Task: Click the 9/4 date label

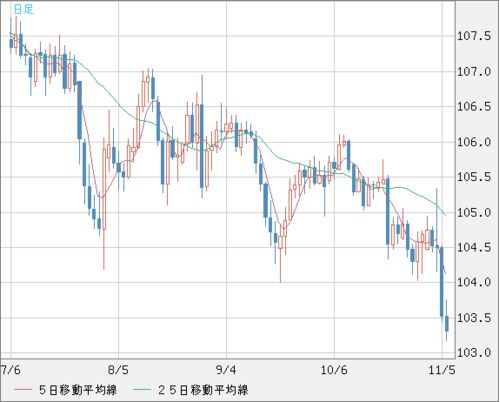Action: coord(226,370)
